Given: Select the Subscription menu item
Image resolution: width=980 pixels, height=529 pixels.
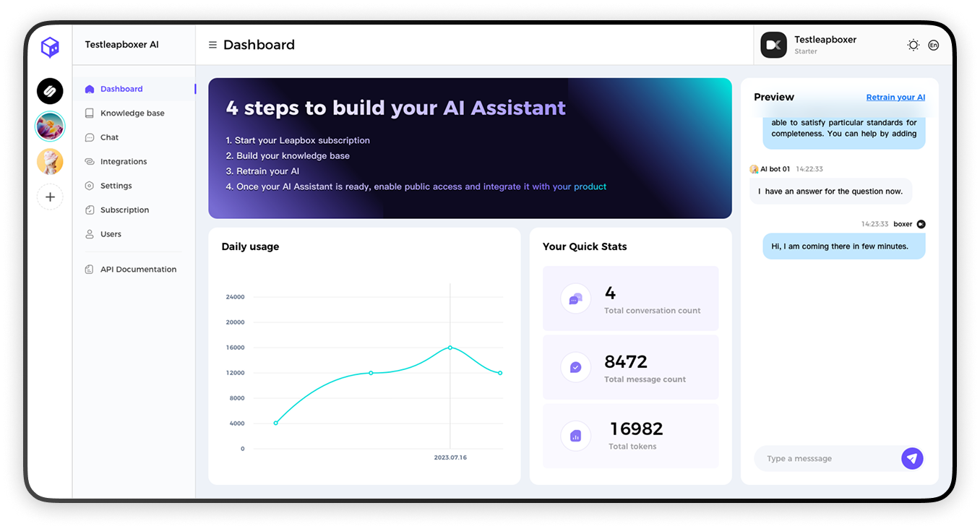Looking at the screenshot, I should tap(124, 210).
